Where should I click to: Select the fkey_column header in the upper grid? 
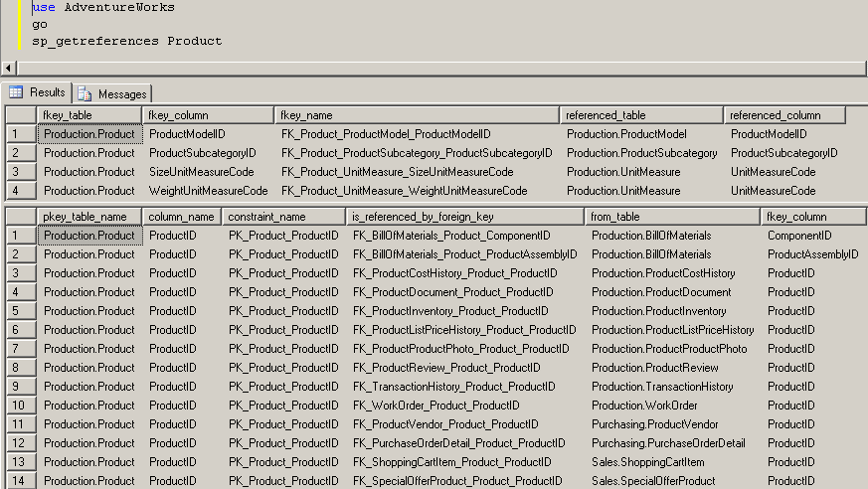tap(208, 115)
